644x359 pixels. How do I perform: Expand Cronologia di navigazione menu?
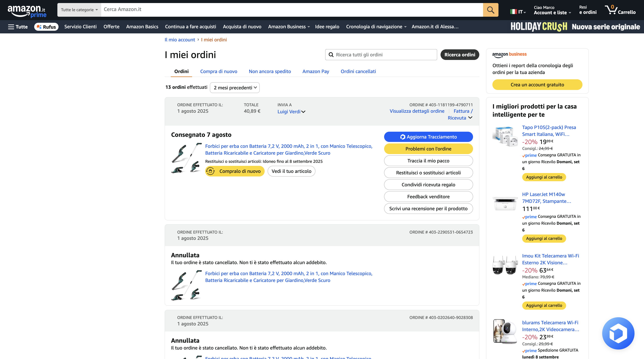(x=376, y=27)
